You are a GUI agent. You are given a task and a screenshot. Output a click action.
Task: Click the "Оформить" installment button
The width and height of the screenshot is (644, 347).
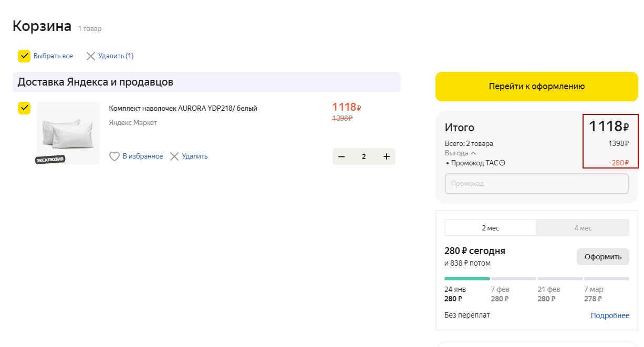pos(603,257)
